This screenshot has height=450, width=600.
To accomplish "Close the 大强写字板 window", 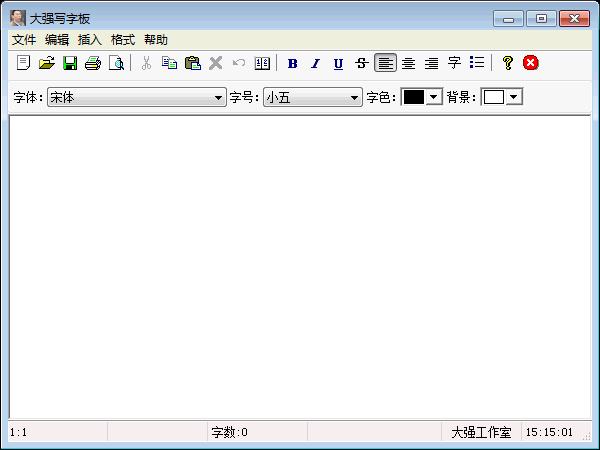I will (574, 18).
